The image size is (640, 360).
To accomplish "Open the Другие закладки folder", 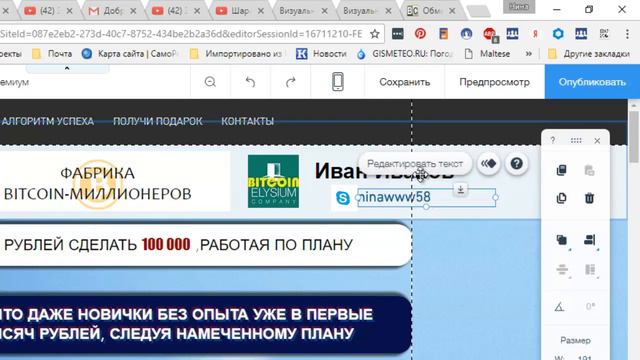I will pyautogui.click(x=589, y=53).
